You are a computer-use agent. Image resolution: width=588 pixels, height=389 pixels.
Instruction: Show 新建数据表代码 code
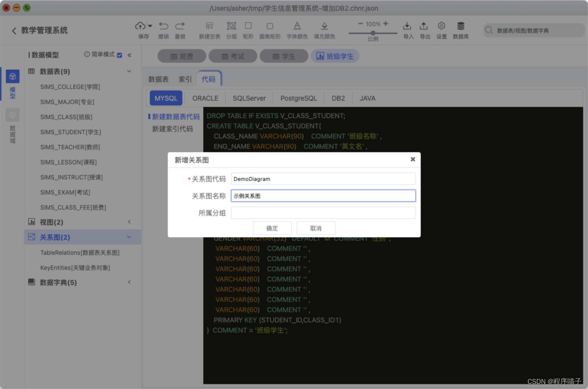(x=176, y=117)
